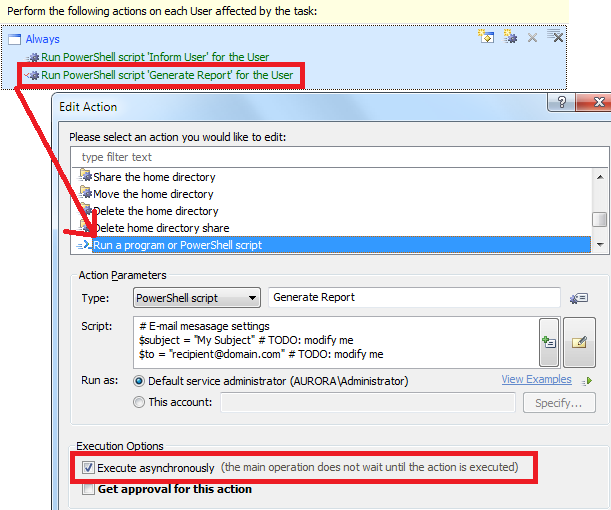Viewport: 611px width, 510px height.
Task: Click the green arrow next to View Examples
Action: [588, 381]
